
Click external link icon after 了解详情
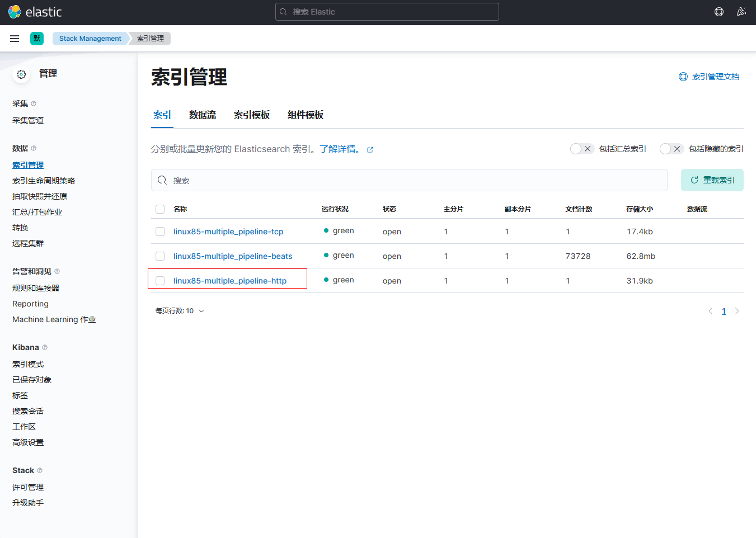pyautogui.click(x=370, y=150)
